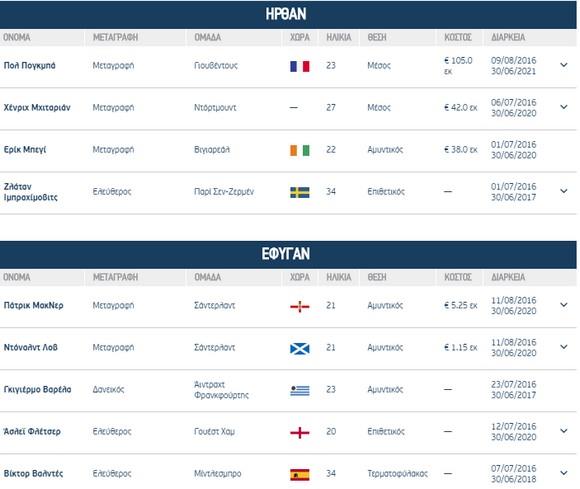Select the ΗΡΘΑΝ section header
This screenshot has width=580, height=489.
pyautogui.click(x=288, y=14)
